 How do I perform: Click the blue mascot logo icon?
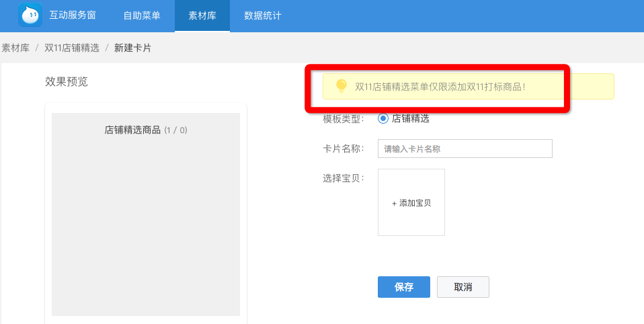(x=30, y=15)
